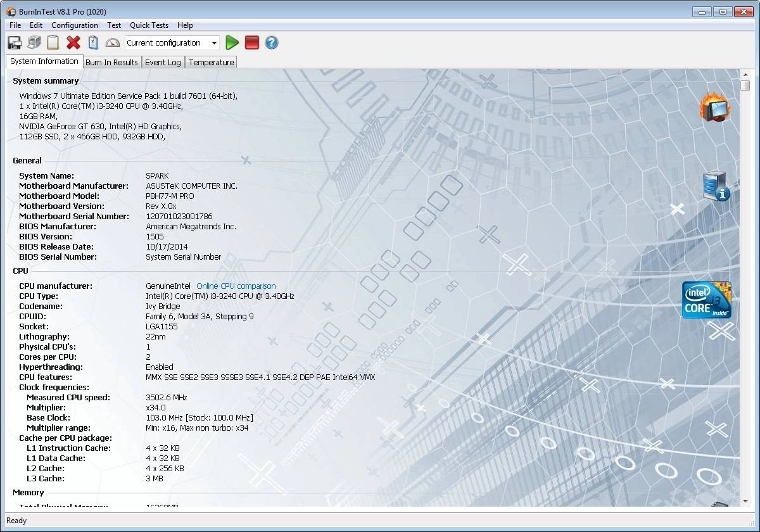760x532 pixels.
Task: Click motherboard model P8H77-M PRO
Action: click(170, 196)
